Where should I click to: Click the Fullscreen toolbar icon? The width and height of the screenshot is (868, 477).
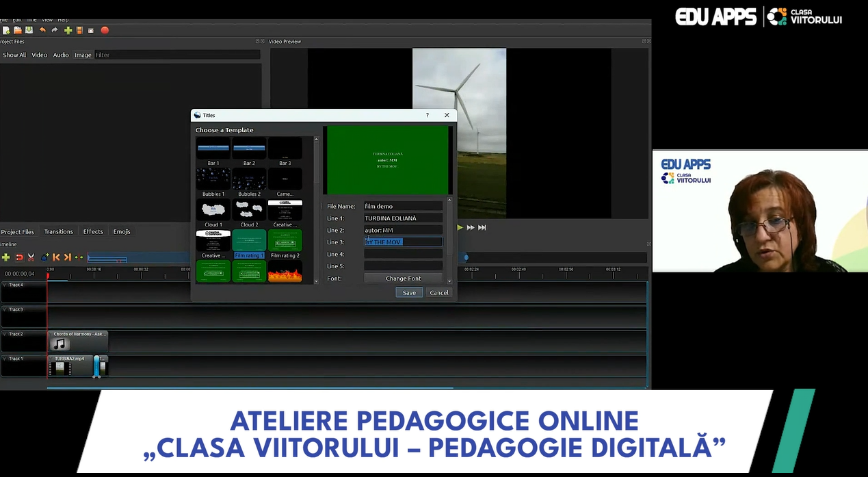[x=91, y=31]
